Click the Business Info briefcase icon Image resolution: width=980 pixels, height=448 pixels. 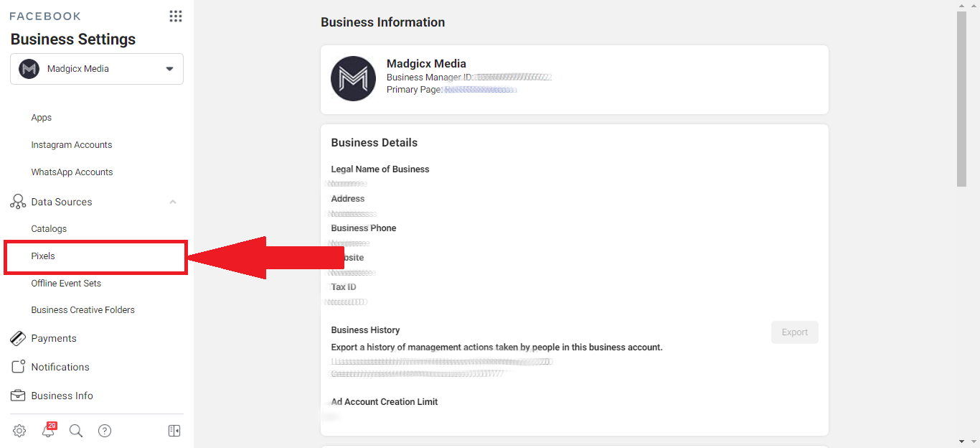tap(18, 396)
